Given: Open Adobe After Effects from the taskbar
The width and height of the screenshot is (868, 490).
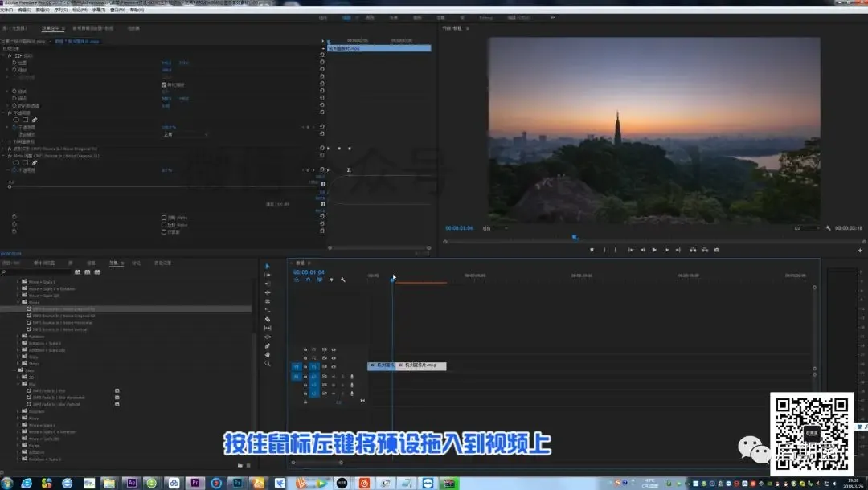Looking at the screenshot, I should click(x=132, y=483).
